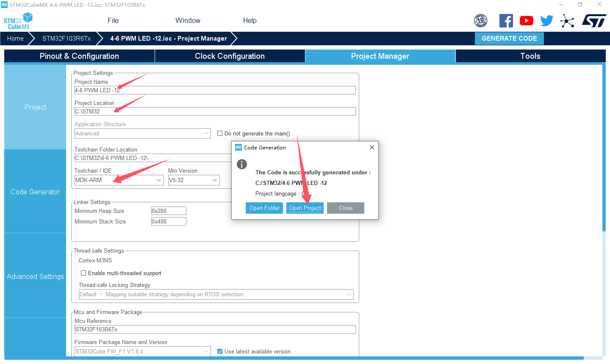Click the horizontal scrollbar at the bottom

[x=294, y=358]
